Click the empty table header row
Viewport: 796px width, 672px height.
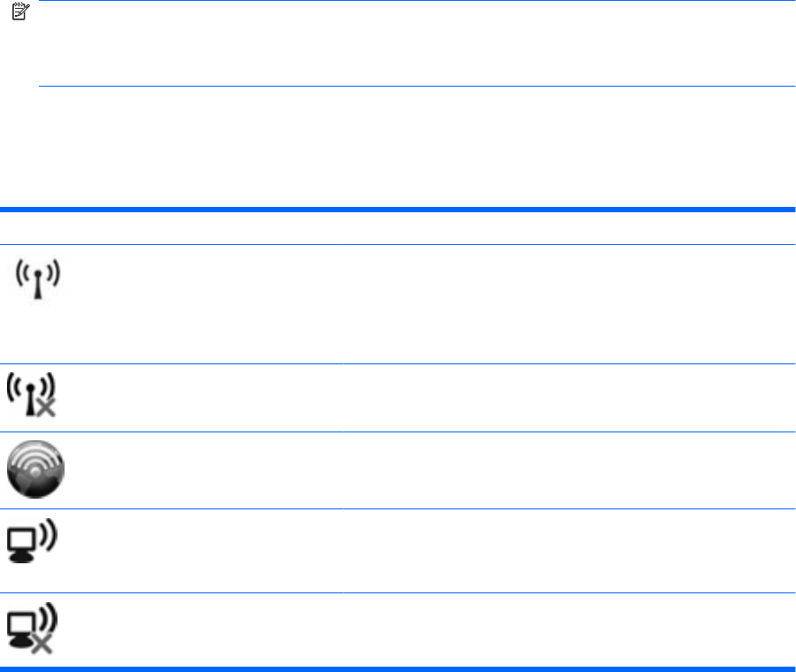[398, 228]
